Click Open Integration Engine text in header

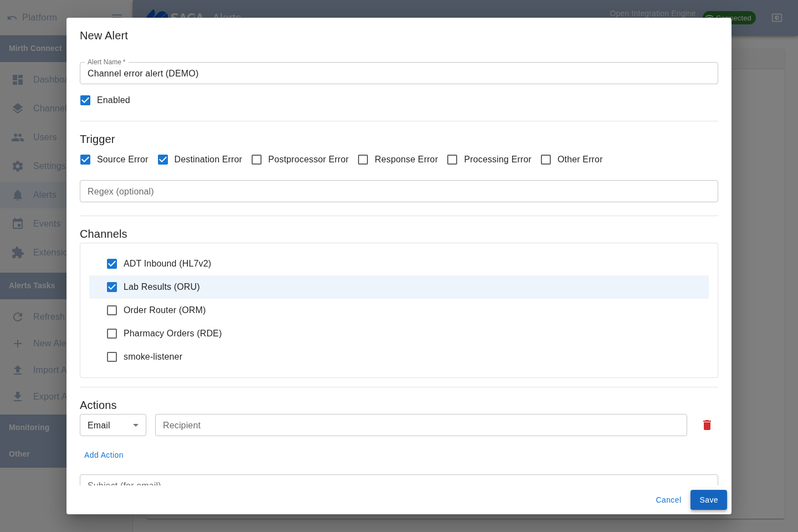[653, 13]
